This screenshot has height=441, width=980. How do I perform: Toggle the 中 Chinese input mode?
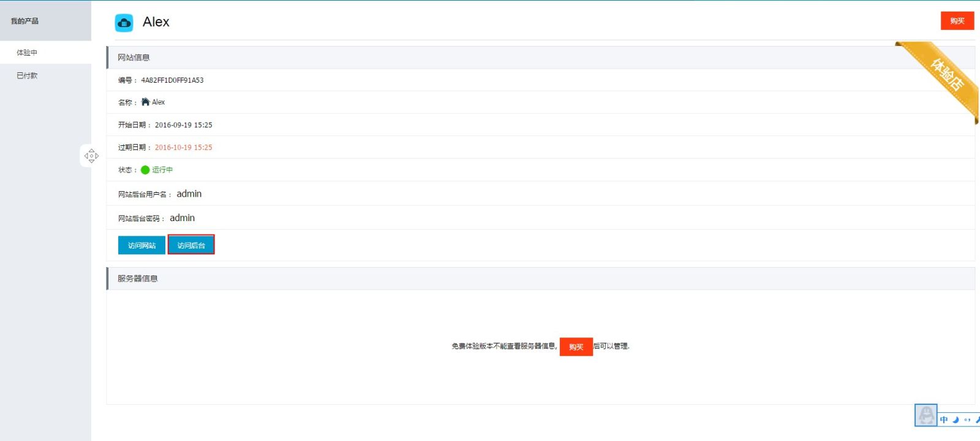click(x=944, y=420)
